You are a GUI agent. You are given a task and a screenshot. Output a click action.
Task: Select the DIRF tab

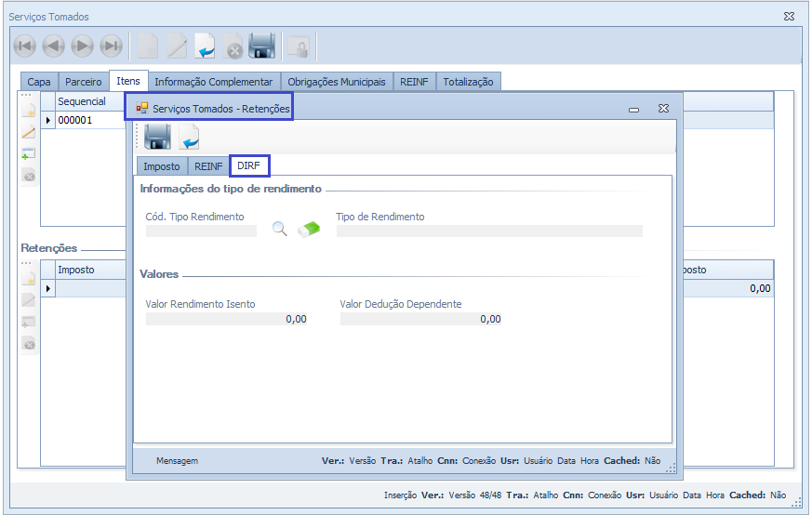tap(249, 166)
